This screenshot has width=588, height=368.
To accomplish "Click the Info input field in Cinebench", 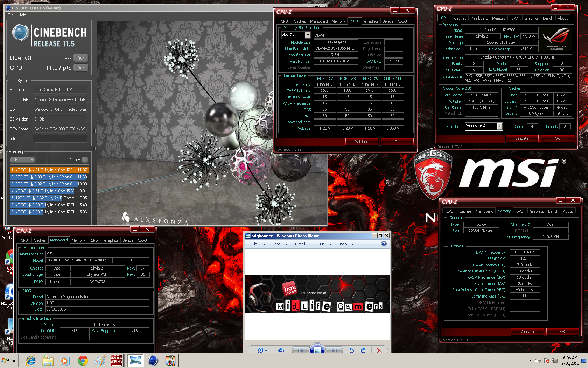I will click(60, 139).
